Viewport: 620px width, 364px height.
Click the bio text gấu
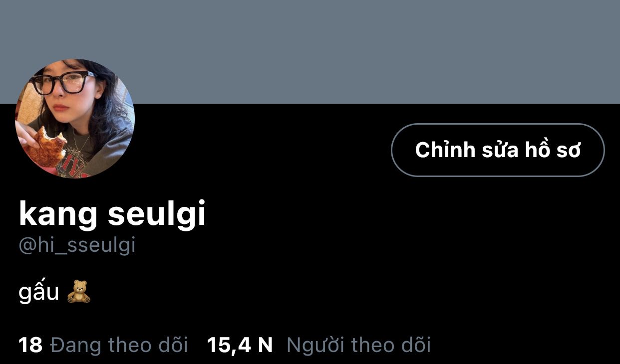click(x=39, y=292)
